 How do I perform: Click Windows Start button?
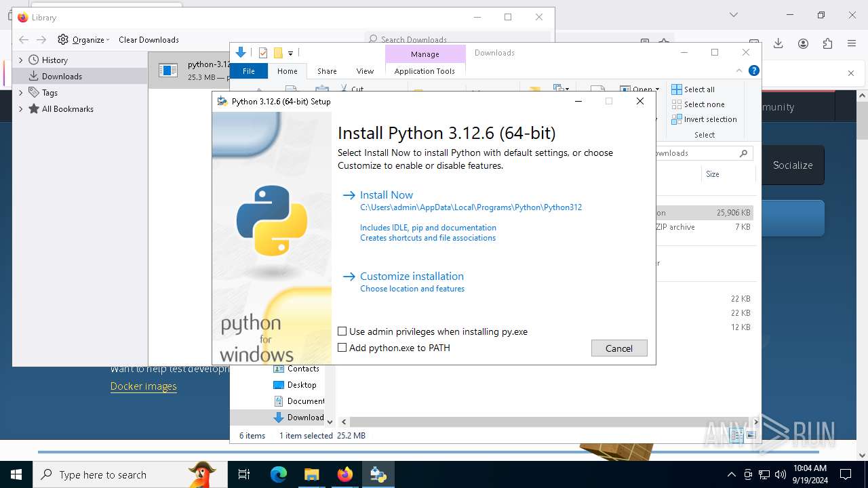click(16, 474)
